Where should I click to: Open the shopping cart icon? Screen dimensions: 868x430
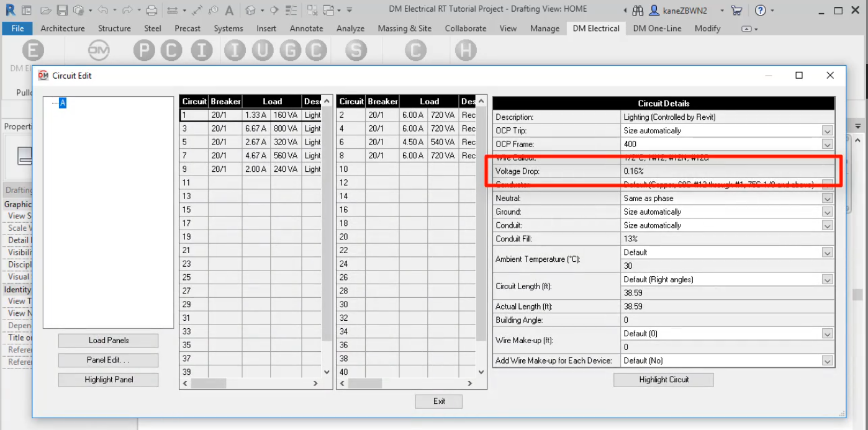tap(736, 11)
